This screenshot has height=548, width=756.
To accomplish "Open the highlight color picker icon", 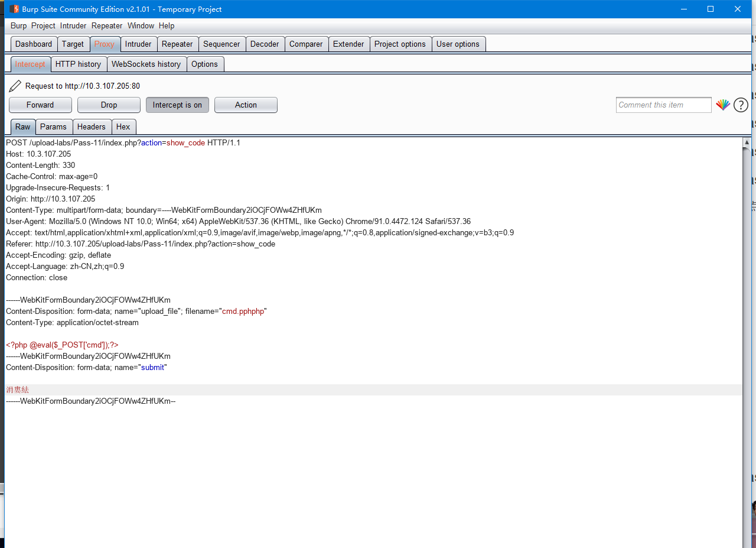I will (723, 105).
